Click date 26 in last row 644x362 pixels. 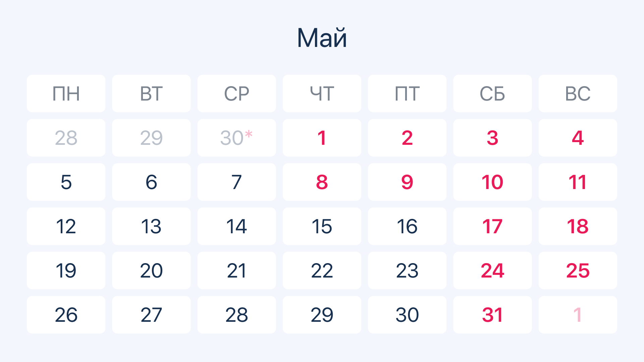(66, 315)
